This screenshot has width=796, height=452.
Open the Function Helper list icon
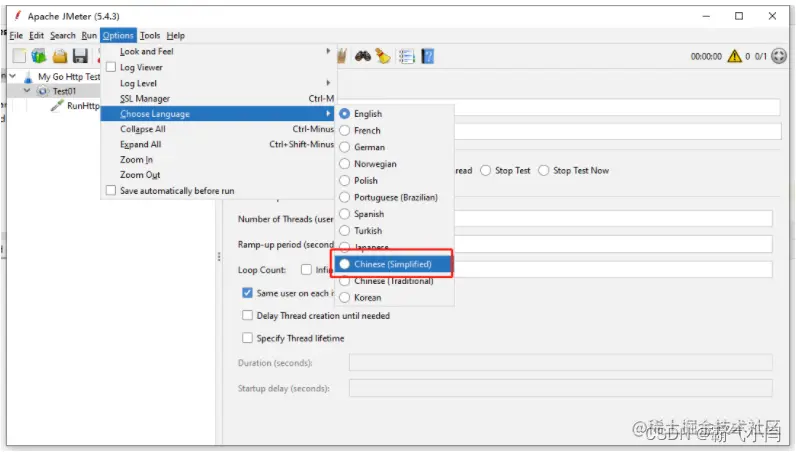[407, 56]
